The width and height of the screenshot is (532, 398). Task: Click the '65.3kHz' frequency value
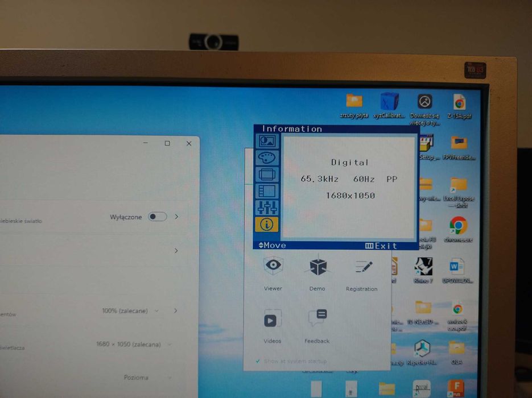(320, 179)
